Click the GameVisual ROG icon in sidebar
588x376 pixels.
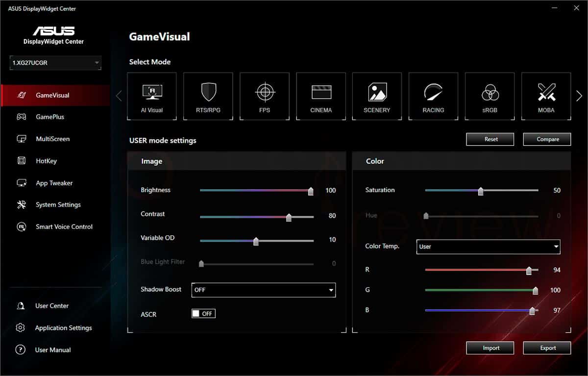(x=22, y=95)
